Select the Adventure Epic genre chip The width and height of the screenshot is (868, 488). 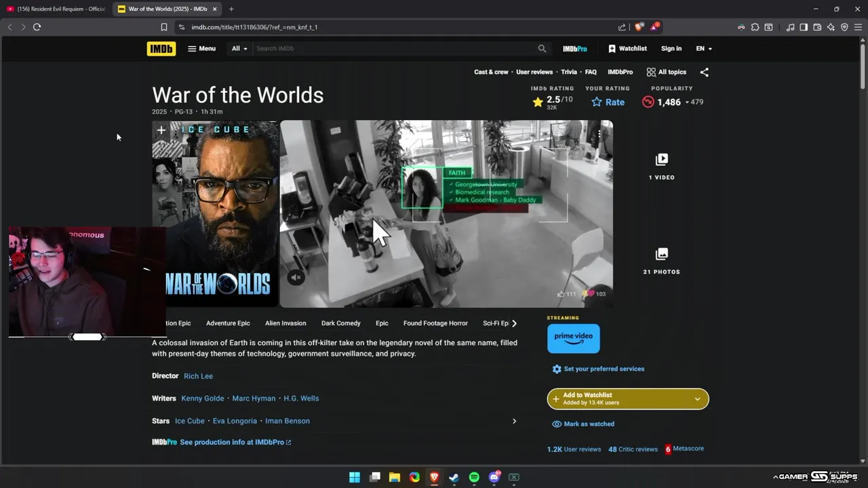228,323
